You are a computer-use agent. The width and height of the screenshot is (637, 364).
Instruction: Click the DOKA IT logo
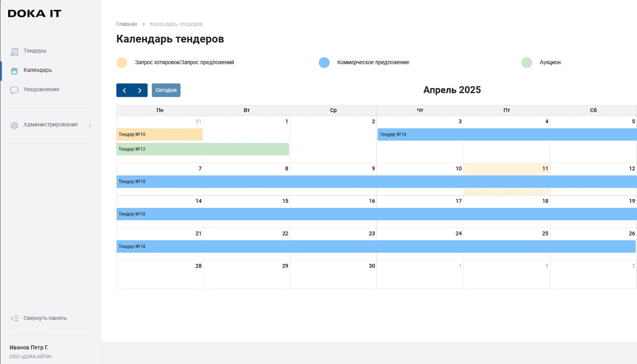tap(35, 14)
